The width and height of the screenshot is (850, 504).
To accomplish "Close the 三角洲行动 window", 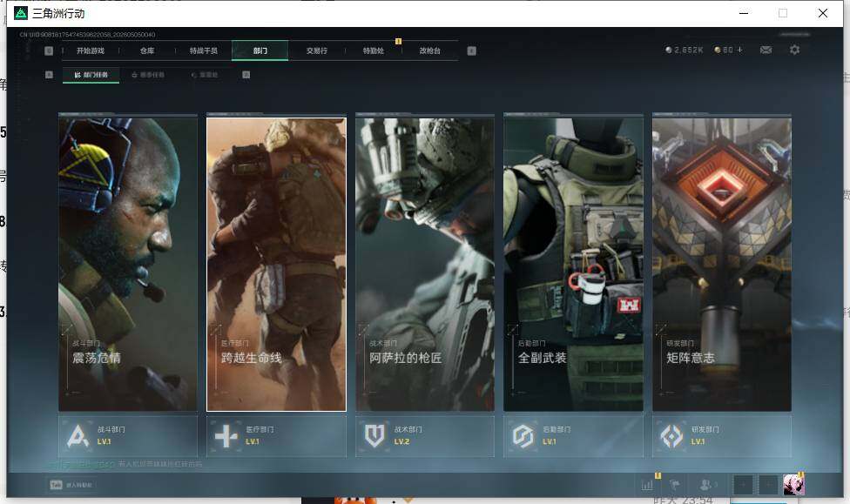I will pyautogui.click(x=823, y=13).
